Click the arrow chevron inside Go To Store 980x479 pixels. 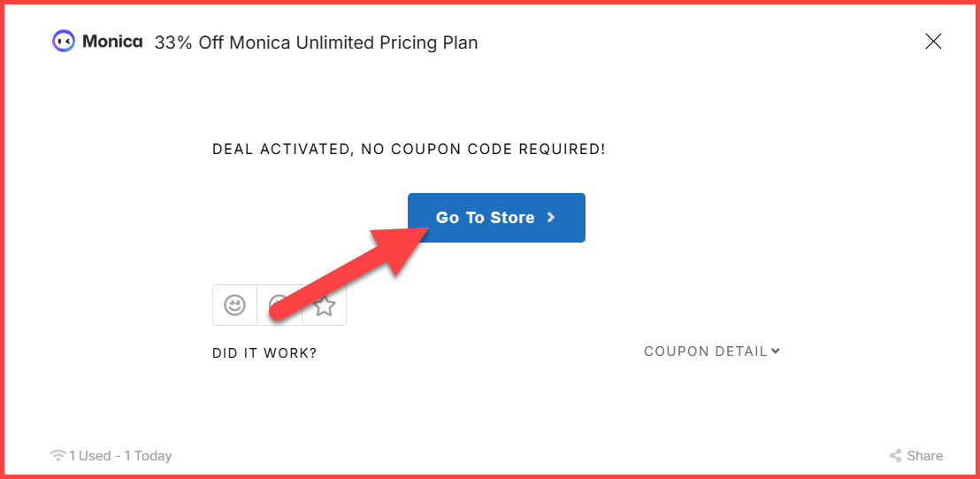[x=551, y=217]
